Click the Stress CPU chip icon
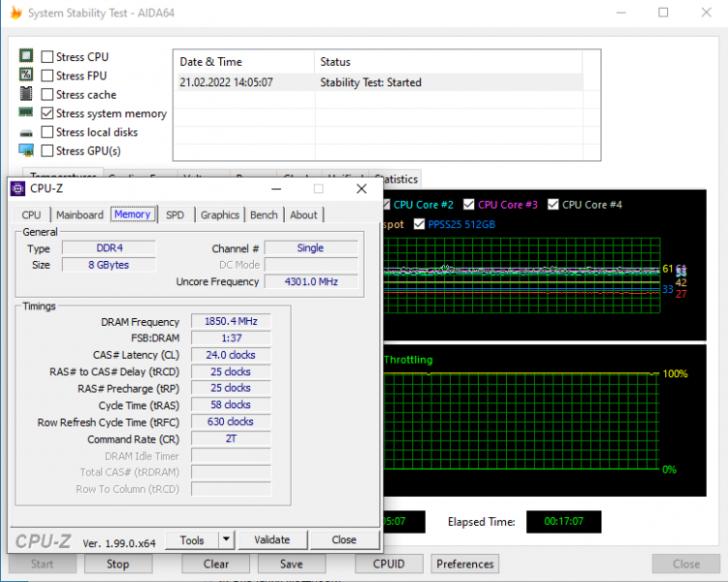728x582 pixels. [x=26, y=56]
